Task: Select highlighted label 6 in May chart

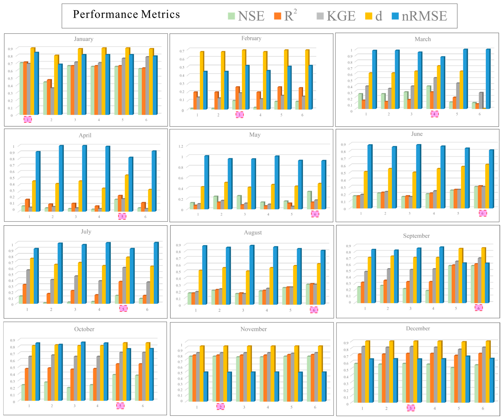Action: pyautogui.click(x=315, y=214)
